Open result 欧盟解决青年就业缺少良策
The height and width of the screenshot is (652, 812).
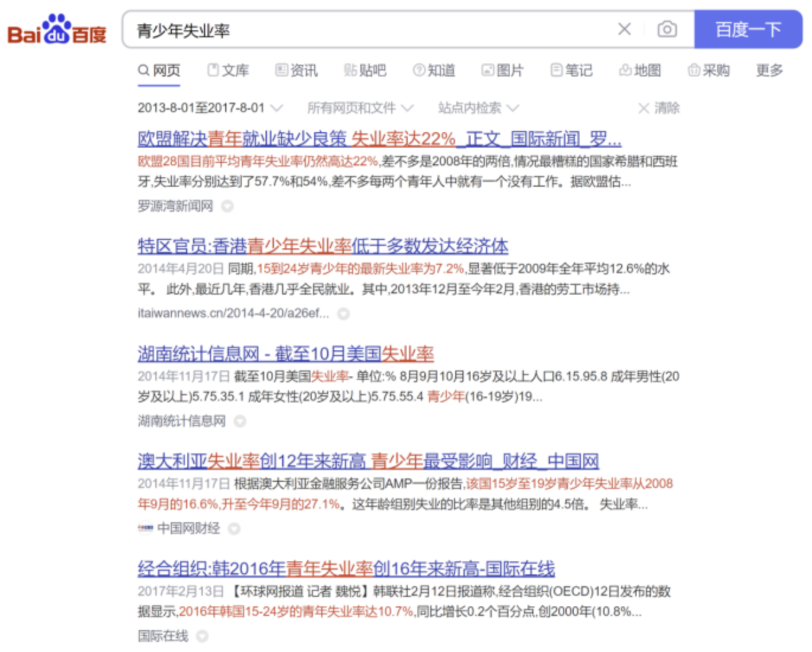click(379, 139)
